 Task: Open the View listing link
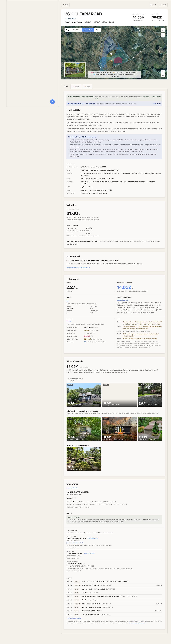tap(157, 96)
